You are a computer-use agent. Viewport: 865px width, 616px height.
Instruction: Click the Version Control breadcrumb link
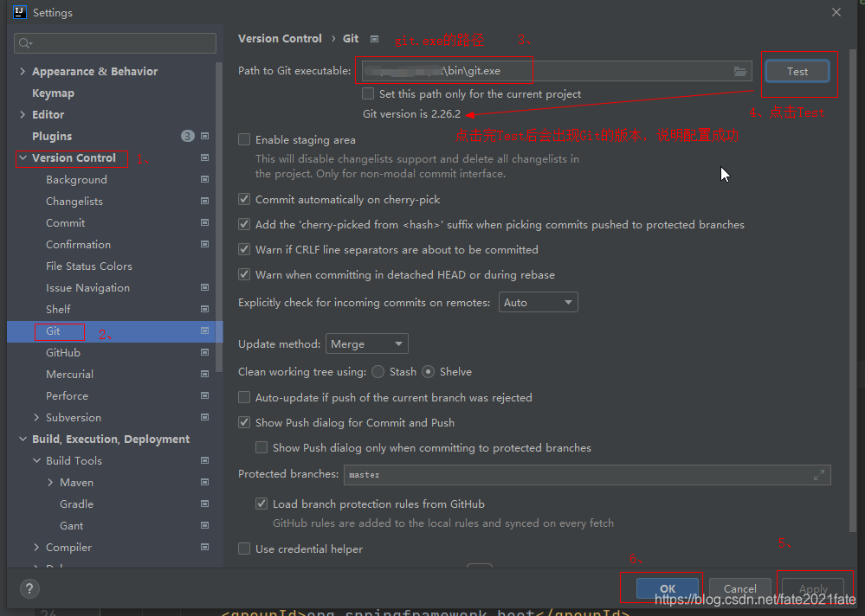tap(280, 39)
